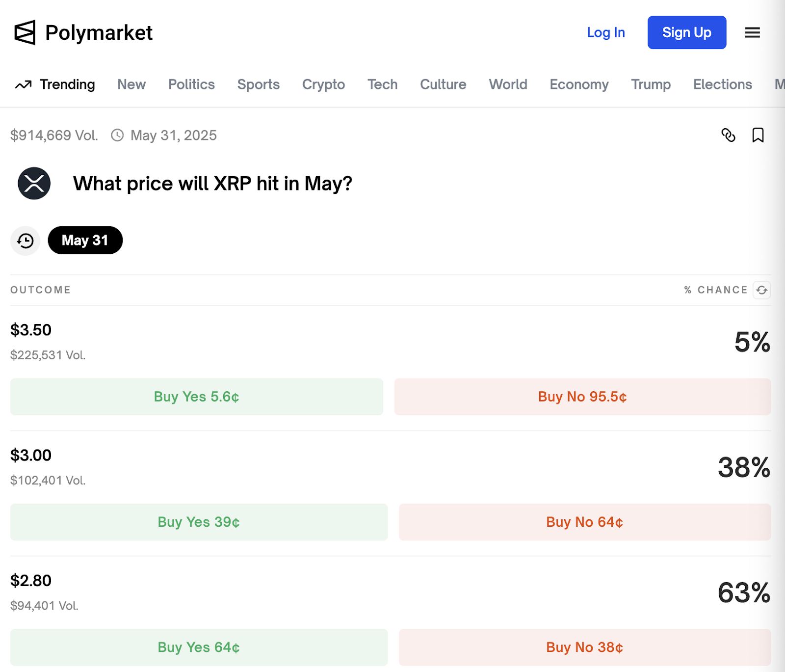
Task: Buy Yes at 39¢ for $3.00
Action: 199,522
